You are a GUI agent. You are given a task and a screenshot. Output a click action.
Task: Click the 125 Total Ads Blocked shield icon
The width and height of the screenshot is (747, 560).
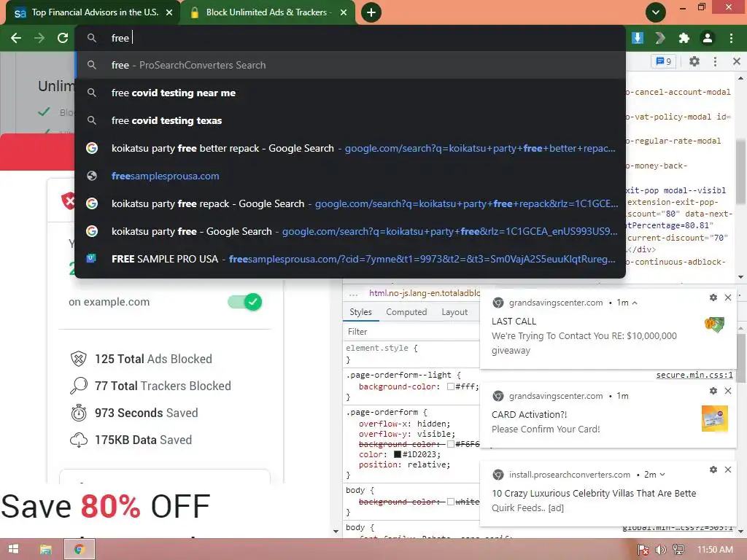pos(79,359)
